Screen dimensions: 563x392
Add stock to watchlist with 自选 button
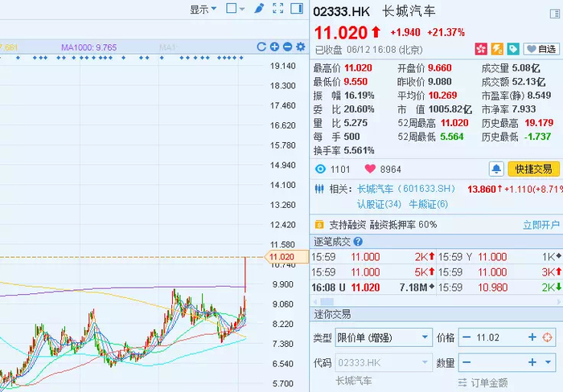coord(541,49)
